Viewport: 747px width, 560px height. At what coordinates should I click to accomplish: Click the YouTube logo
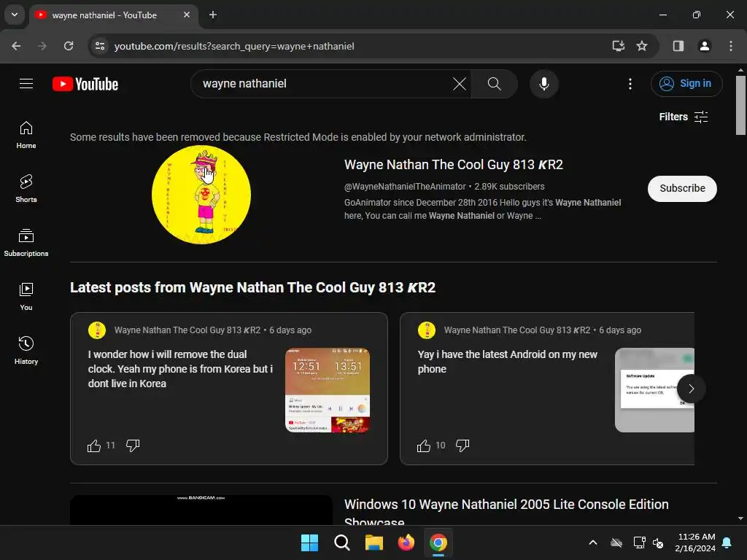[x=85, y=85]
